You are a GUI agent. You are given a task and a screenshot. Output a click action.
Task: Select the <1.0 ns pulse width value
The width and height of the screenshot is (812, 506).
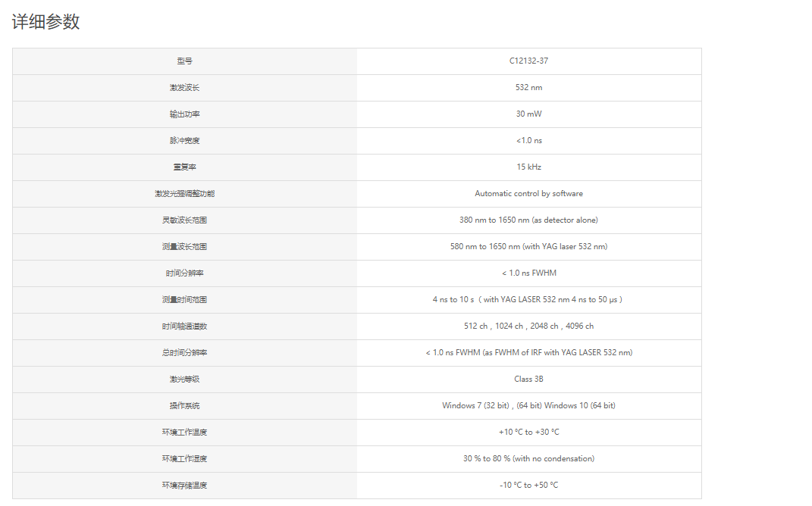(528, 141)
